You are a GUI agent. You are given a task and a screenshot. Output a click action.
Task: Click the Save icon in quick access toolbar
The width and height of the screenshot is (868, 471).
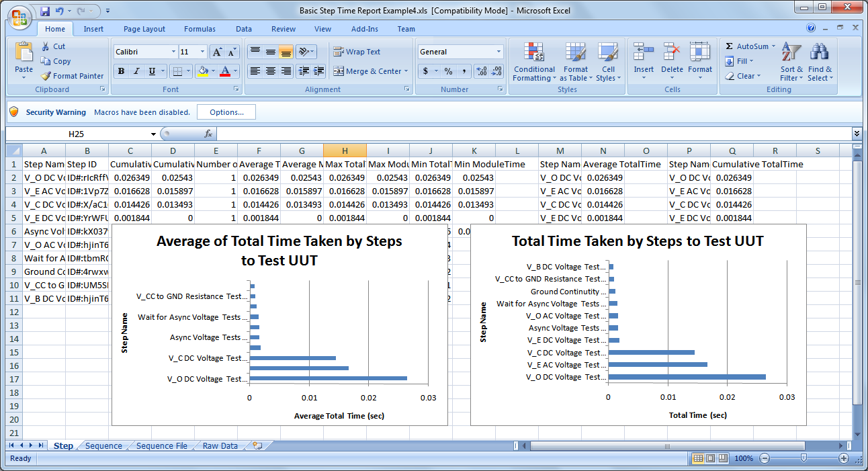coord(45,11)
